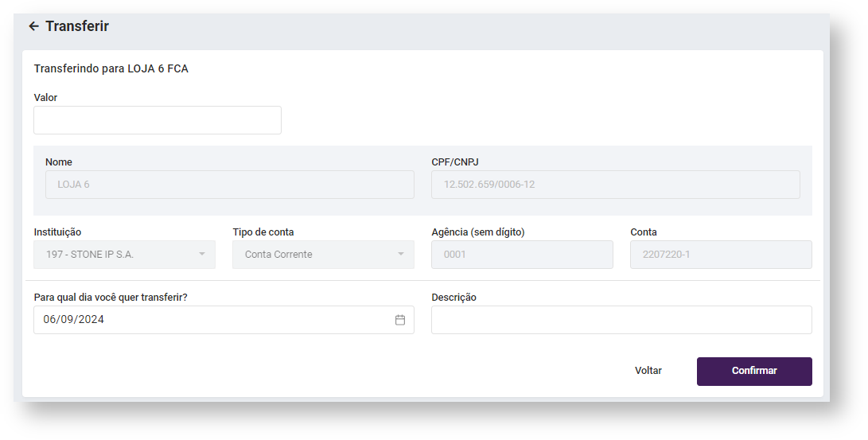The width and height of the screenshot is (868, 440).
Task: Focus the Descrição text field
Action: pos(621,320)
